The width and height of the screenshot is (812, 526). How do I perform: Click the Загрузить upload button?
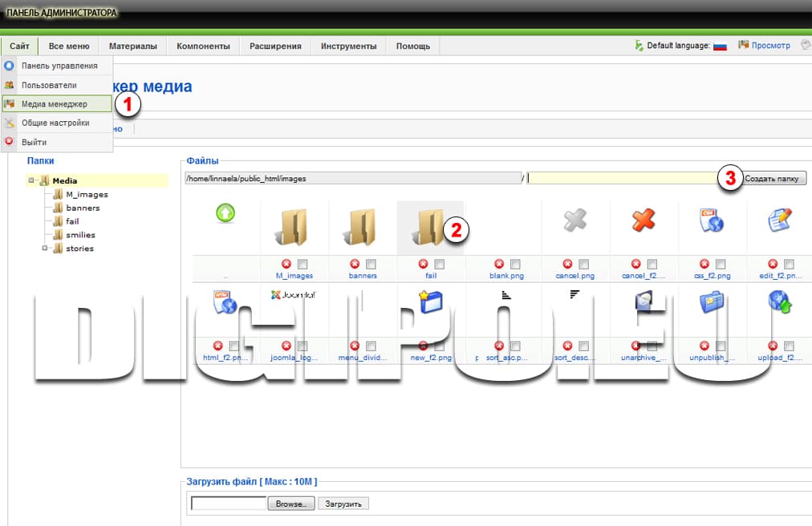343,504
